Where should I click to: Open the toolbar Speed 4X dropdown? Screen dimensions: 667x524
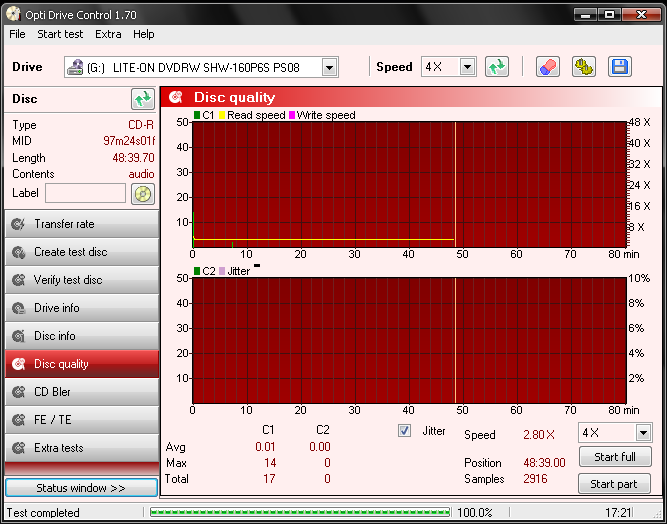[x=467, y=67]
